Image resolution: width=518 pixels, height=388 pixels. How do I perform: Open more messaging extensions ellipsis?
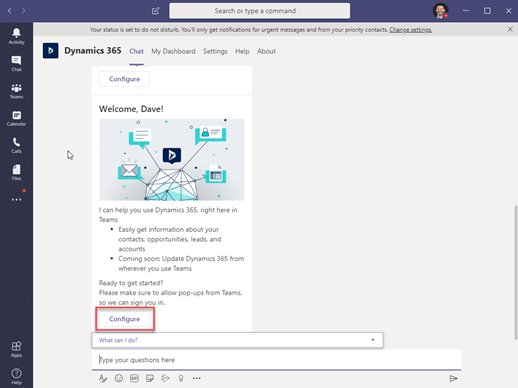click(x=197, y=378)
